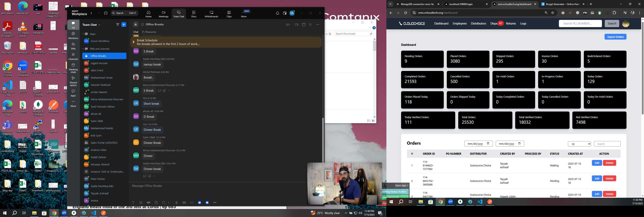The width and height of the screenshot is (644, 217).
Task: Take a screenshot from composer toolbar
Action: [163, 203]
